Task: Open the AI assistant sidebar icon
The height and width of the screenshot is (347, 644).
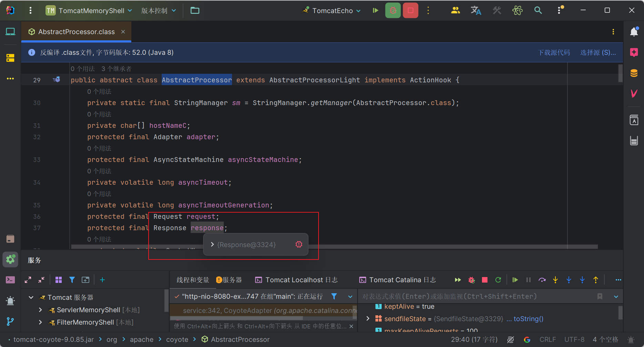Action: 634,52
